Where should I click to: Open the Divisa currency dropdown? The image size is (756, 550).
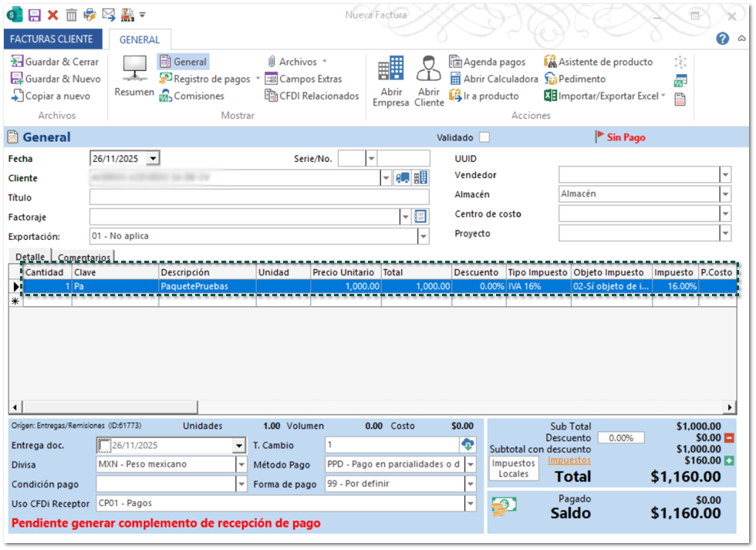[x=241, y=464]
